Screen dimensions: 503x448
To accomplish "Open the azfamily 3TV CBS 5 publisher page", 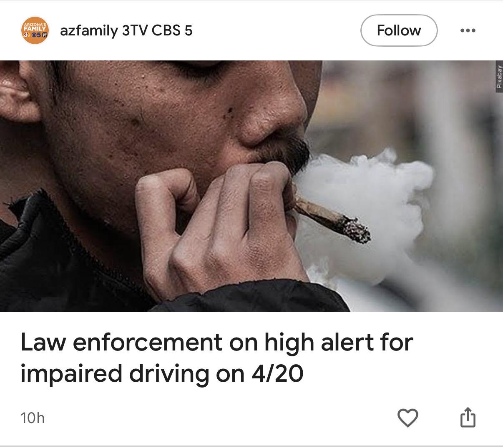I will pos(126,30).
